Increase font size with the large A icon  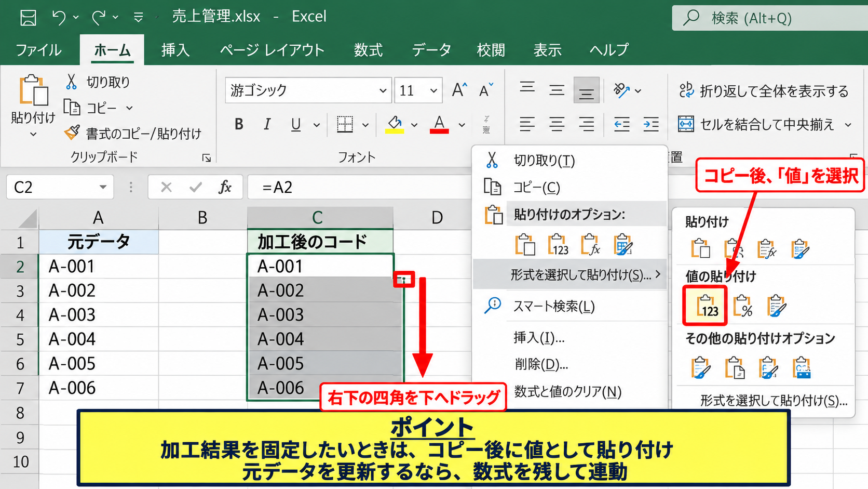(x=459, y=90)
